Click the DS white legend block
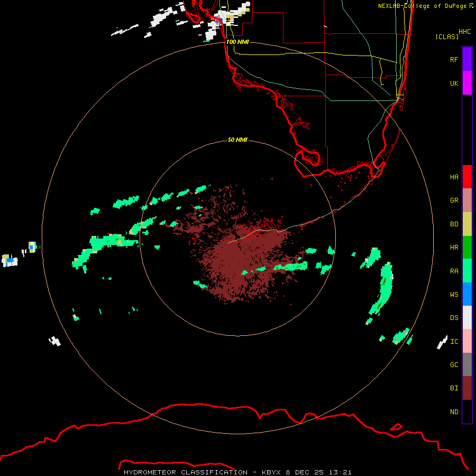The height and width of the screenshot is (476, 476). click(x=467, y=317)
